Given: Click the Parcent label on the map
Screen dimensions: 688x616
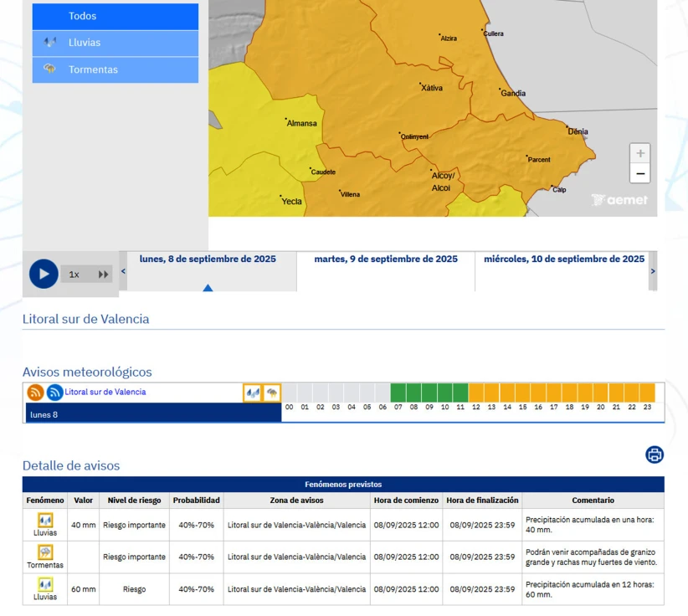Looking at the screenshot, I should click(x=539, y=160).
